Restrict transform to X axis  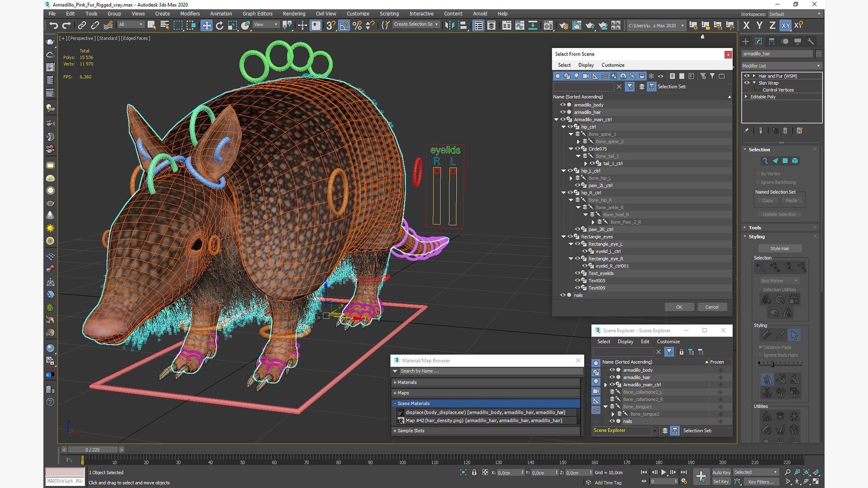click(x=746, y=25)
